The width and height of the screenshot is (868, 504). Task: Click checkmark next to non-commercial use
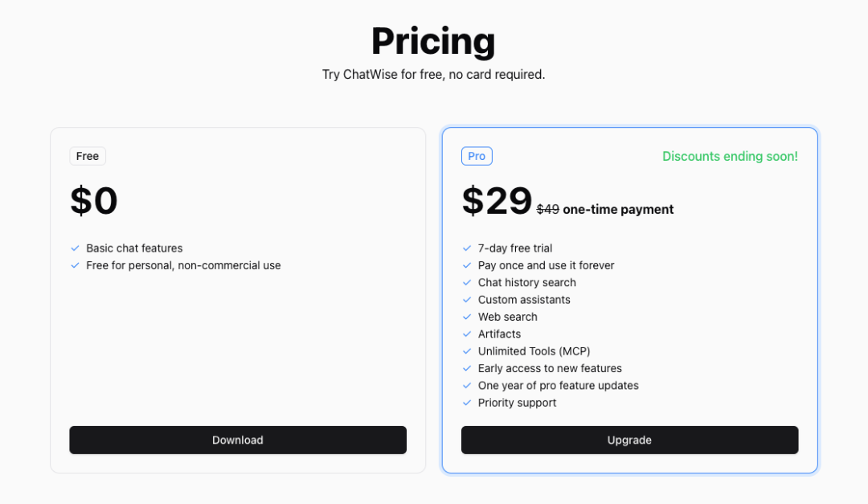coord(76,265)
